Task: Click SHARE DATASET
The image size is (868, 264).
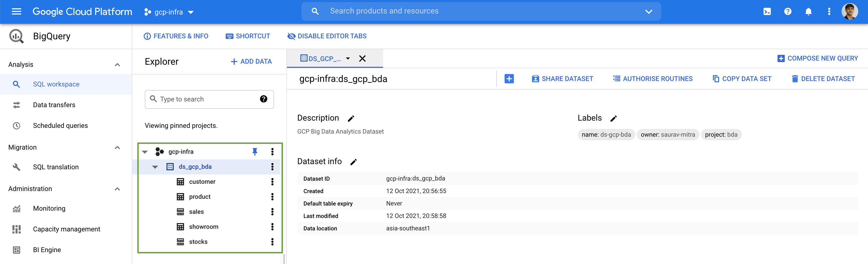Action: (562, 79)
